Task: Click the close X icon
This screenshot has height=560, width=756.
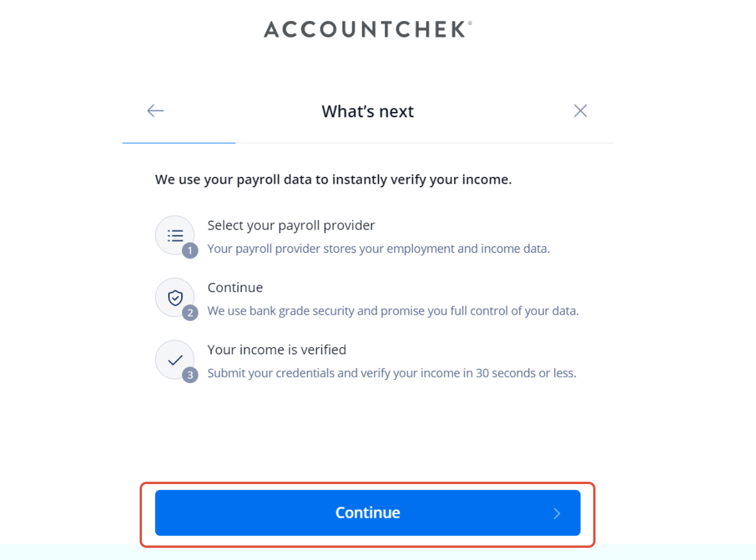Action: point(580,110)
